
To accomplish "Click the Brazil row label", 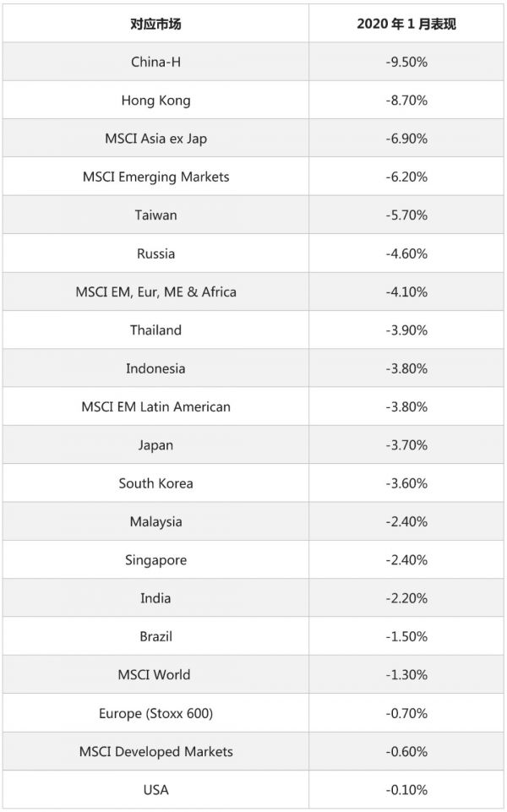I will 155,636.
